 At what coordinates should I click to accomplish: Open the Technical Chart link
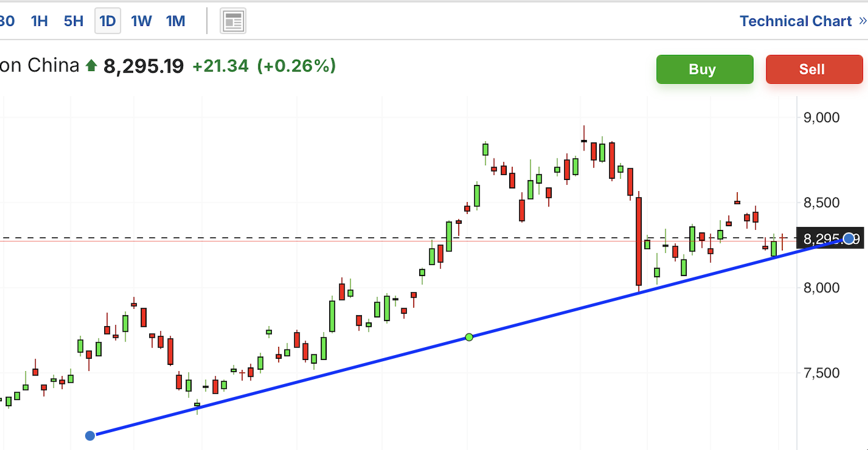795,22
